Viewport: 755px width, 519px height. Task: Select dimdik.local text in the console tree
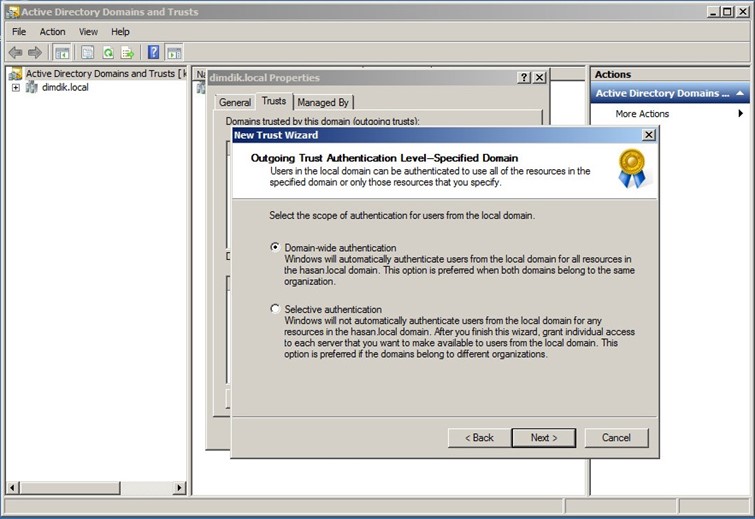click(x=65, y=87)
